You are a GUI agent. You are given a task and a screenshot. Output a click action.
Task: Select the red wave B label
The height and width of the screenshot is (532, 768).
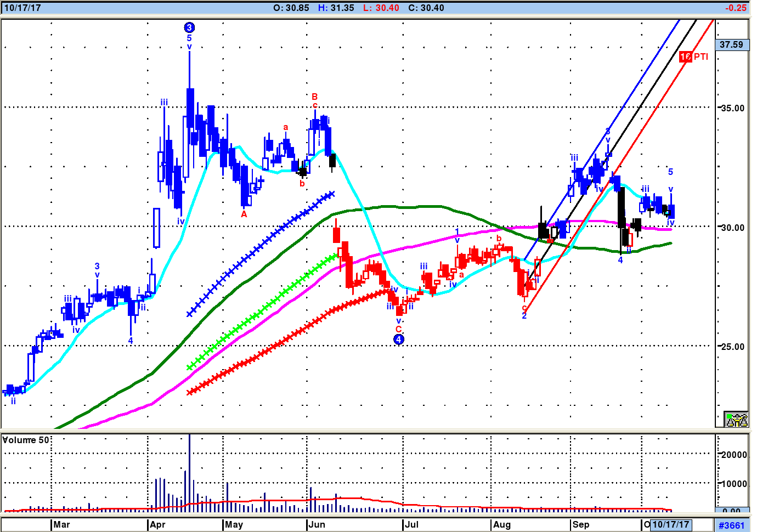coord(315,97)
